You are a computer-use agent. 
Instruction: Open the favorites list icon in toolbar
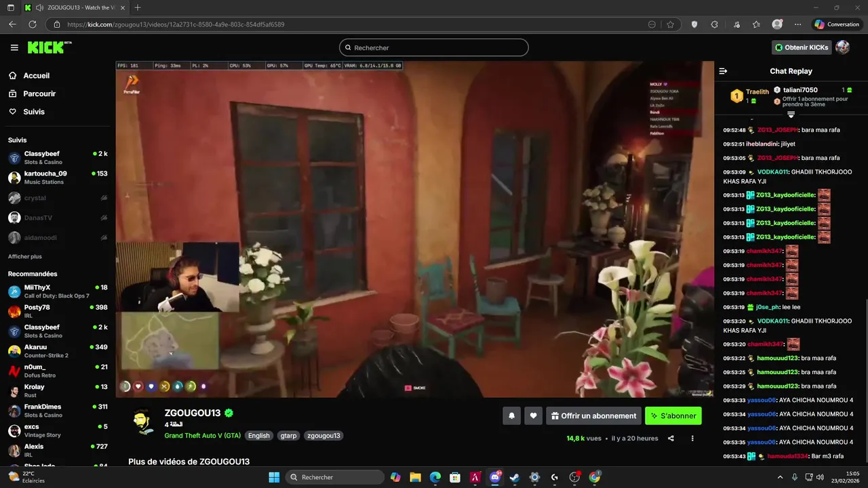pos(756,24)
